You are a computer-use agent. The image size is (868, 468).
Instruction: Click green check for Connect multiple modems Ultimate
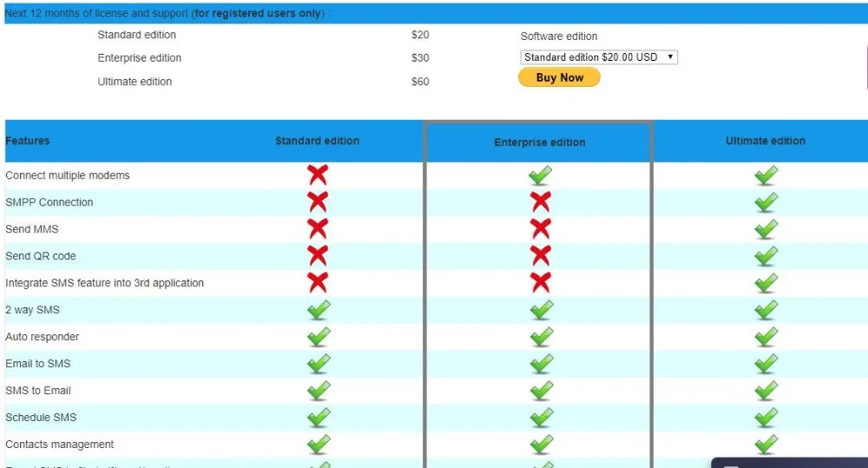(766, 175)
